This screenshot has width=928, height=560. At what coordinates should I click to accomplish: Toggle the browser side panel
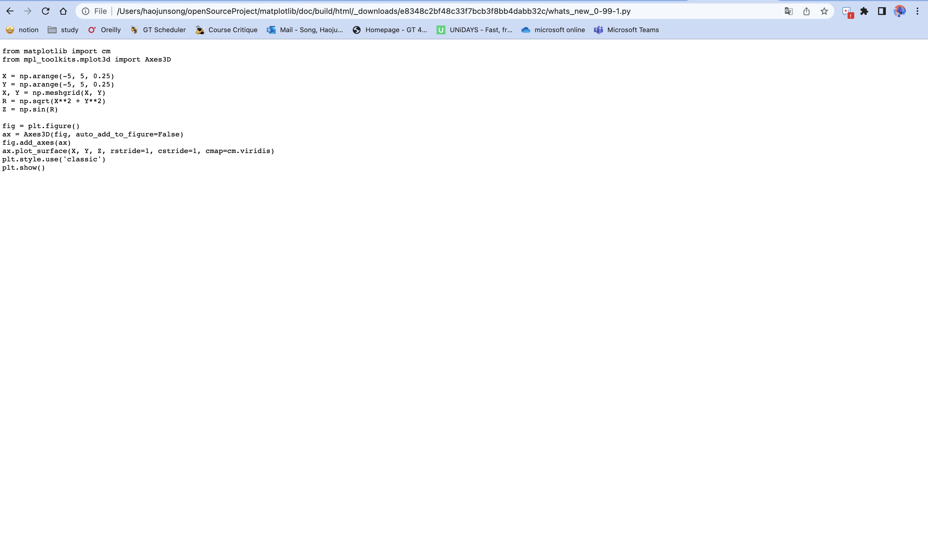[x=882, y=11]
